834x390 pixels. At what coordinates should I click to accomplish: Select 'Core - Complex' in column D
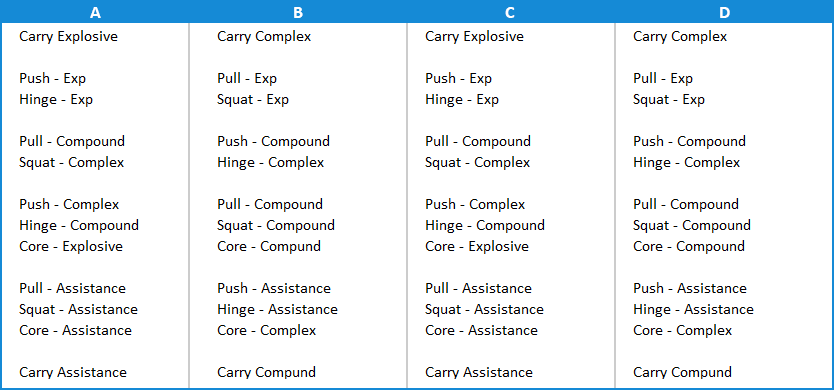click(x=682, y=330)
